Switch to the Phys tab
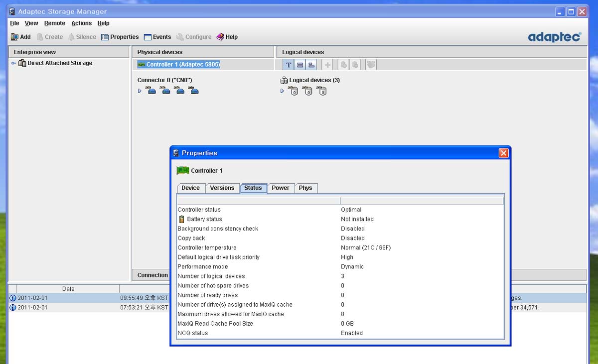The width and height of the screenshot is (598, 364). pos(305,188)
